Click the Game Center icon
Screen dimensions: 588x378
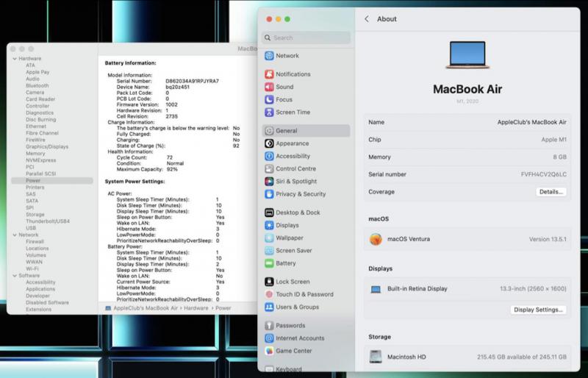coord(269,351)
